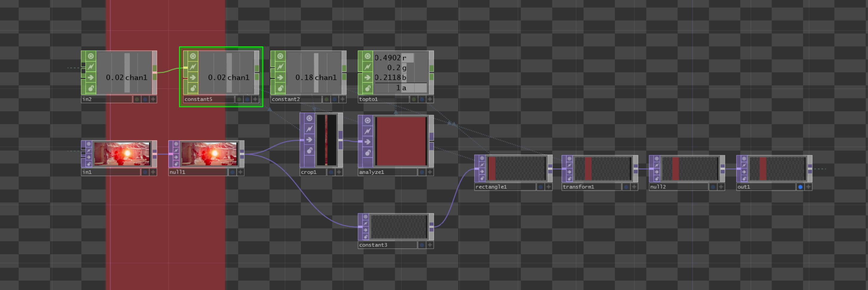
Task: Toggle the green export flag on constant5
Action: (x=239, y=99)
